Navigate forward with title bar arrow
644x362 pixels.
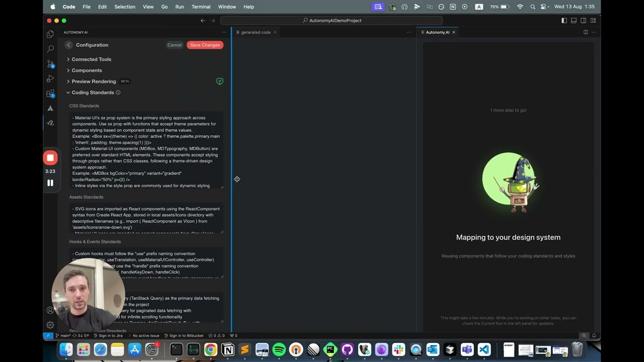click(213, 21)
